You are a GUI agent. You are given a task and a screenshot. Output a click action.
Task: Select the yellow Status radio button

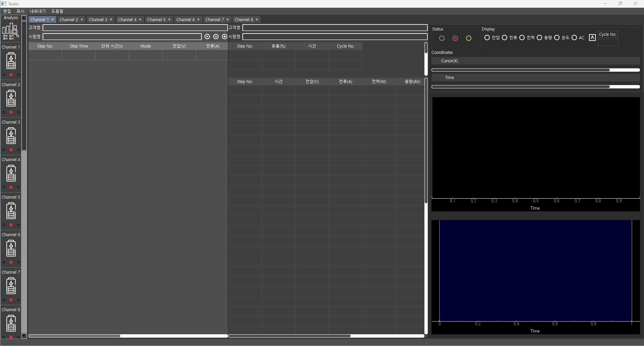(x=469, y=38)
